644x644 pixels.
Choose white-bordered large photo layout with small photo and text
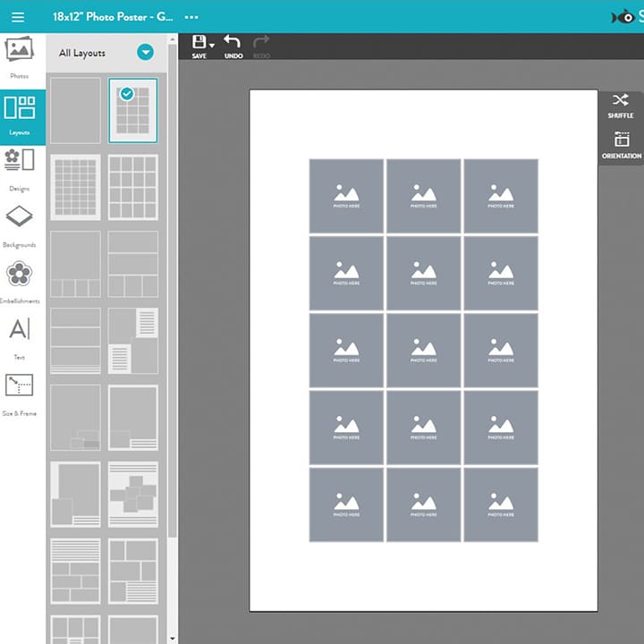click(x=133, y=418)
